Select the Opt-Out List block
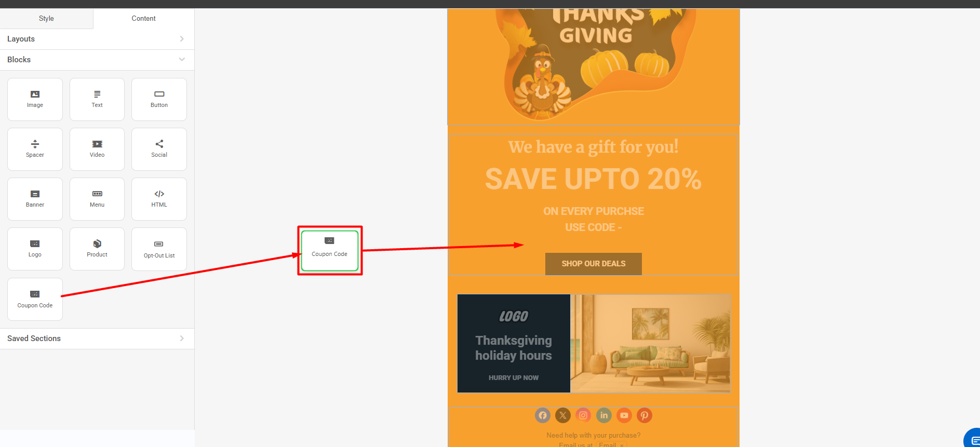 coord(159,249)
